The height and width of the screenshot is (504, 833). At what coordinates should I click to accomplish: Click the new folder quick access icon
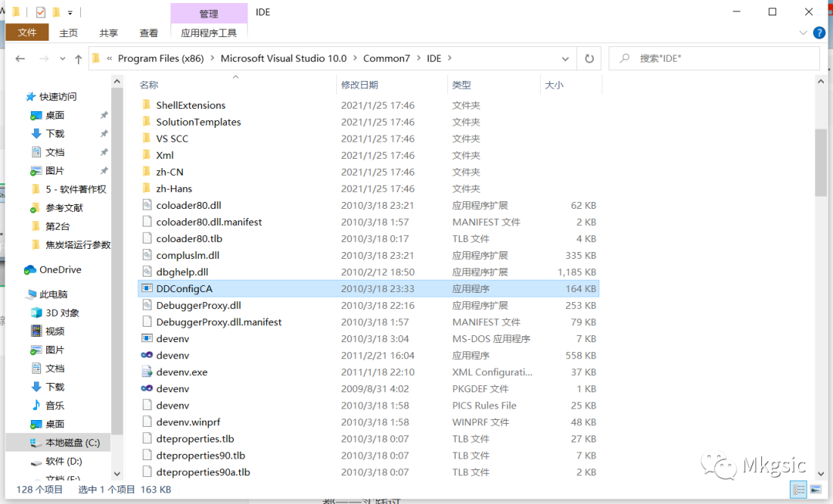(56, 12)
